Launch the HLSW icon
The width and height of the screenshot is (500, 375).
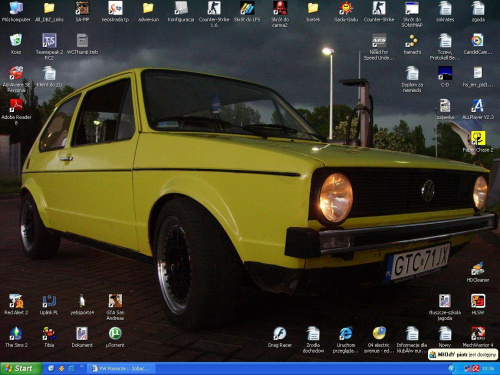478,301
